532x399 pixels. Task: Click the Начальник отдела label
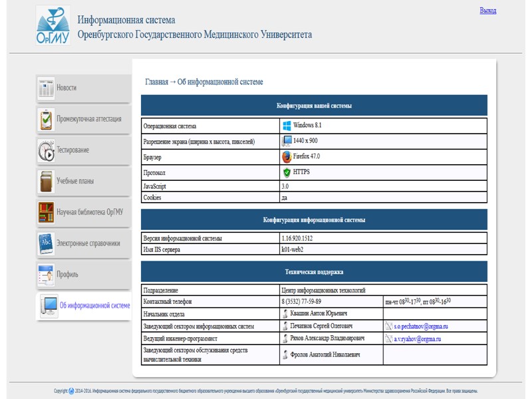pyautogui.click(x=164, y=314)
